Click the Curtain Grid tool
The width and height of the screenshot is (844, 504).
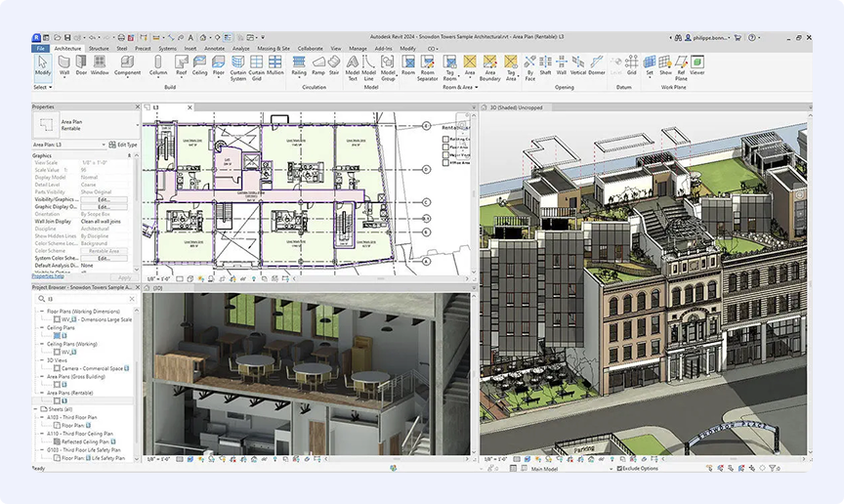[x=257, y=64]
